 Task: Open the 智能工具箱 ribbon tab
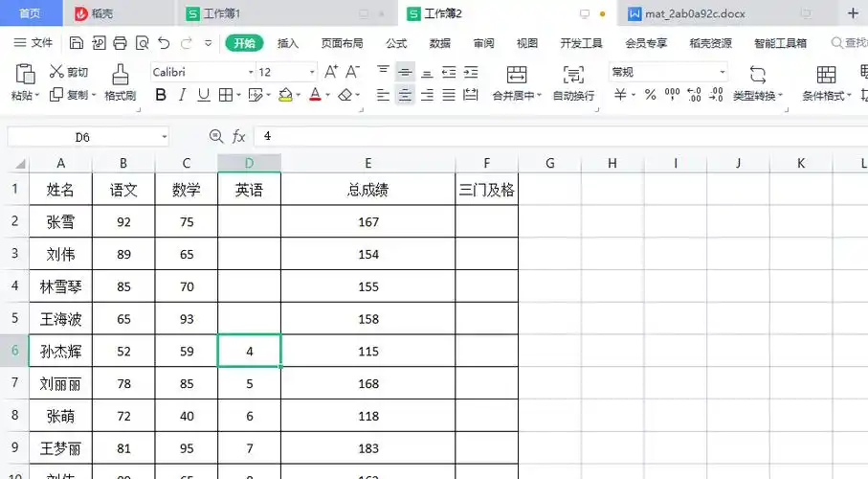[781, 43]
